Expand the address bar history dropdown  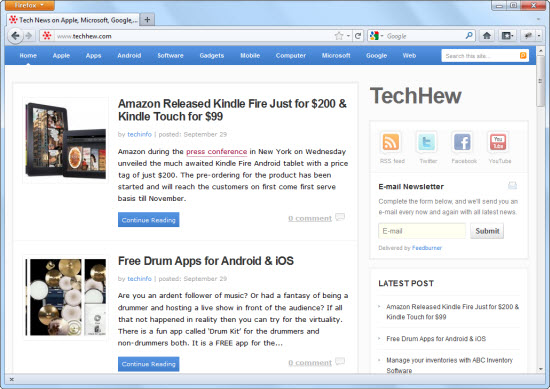coord(348,36)
